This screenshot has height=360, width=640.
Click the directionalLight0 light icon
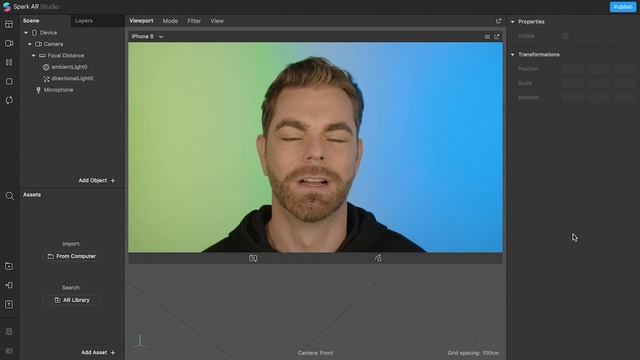46,78
